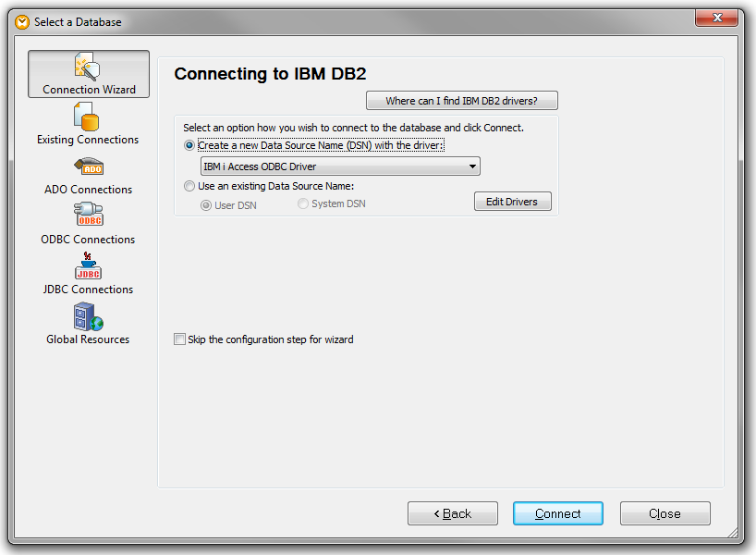Select Create a new Data Source Name option
Image resolution: width=756 pixels, height=555 pixels.
coord(189,146)
